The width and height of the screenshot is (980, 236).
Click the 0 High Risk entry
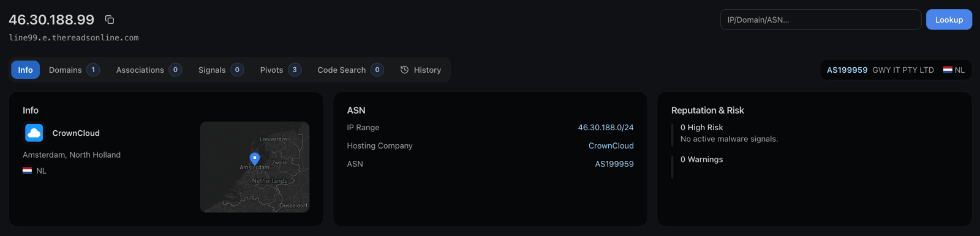click(702, 127)
